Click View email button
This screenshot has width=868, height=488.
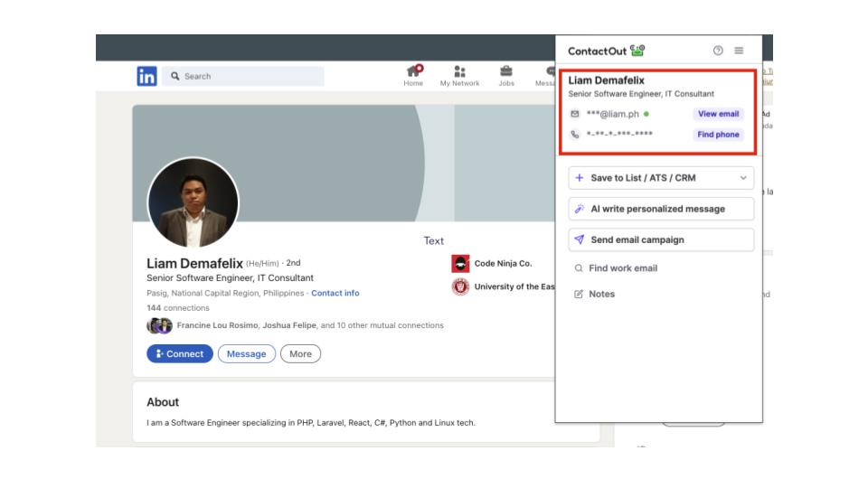[x=718, y=114]
